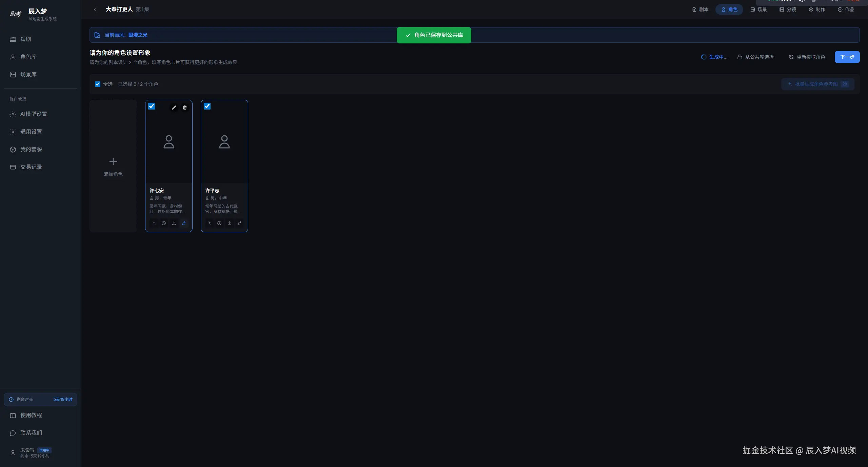Uncheck the 全选 select-all checkbox

click(98, 84)
